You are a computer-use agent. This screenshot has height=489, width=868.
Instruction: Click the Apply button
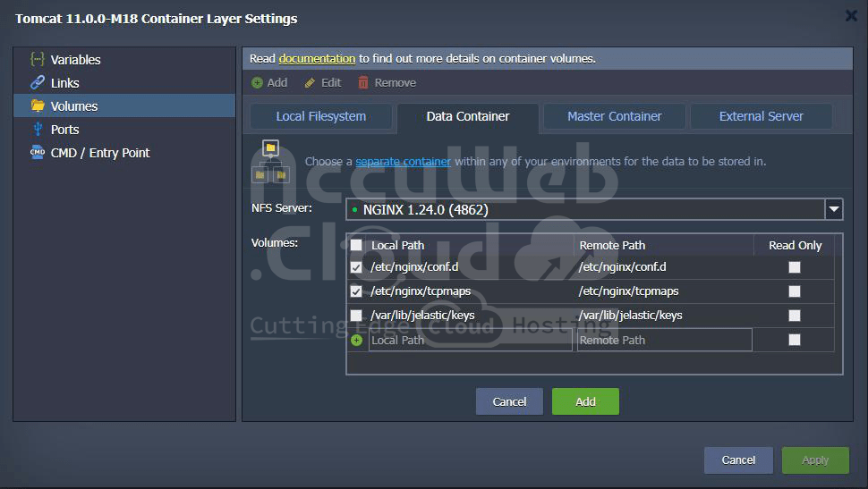(x=815, y=460)
